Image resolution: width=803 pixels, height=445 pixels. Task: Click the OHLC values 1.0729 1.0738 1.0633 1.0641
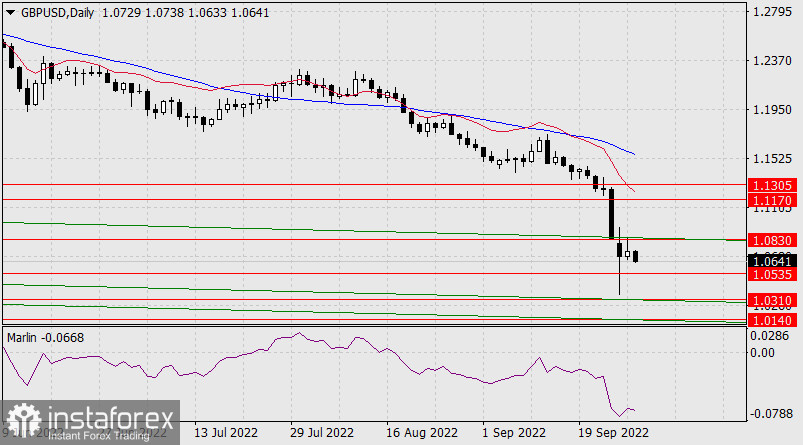(185, 13)
